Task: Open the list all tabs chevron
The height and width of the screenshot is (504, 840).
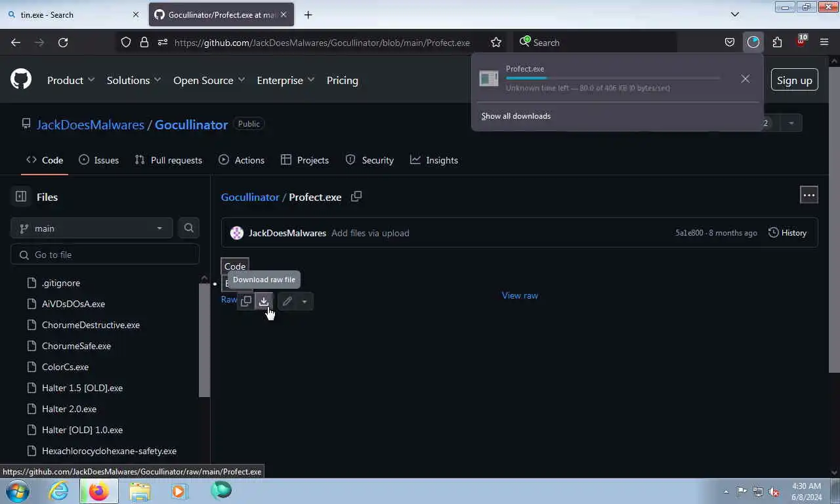Action: pos(735,14)
